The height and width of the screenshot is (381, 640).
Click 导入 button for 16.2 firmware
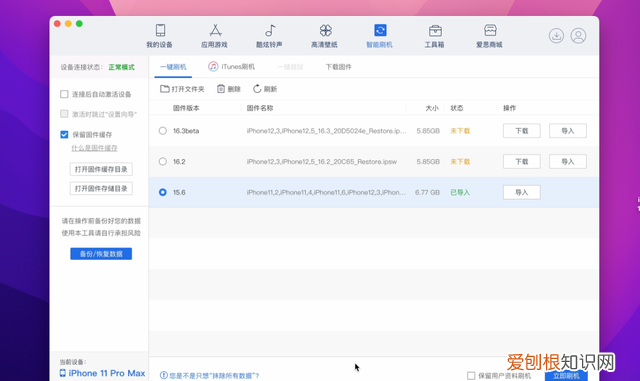(568, 161)
